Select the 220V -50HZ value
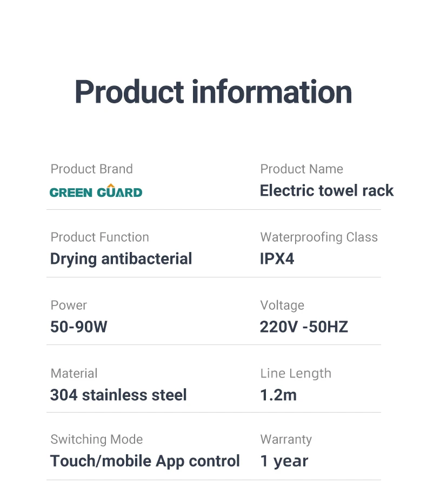 [x=304, y=327]
